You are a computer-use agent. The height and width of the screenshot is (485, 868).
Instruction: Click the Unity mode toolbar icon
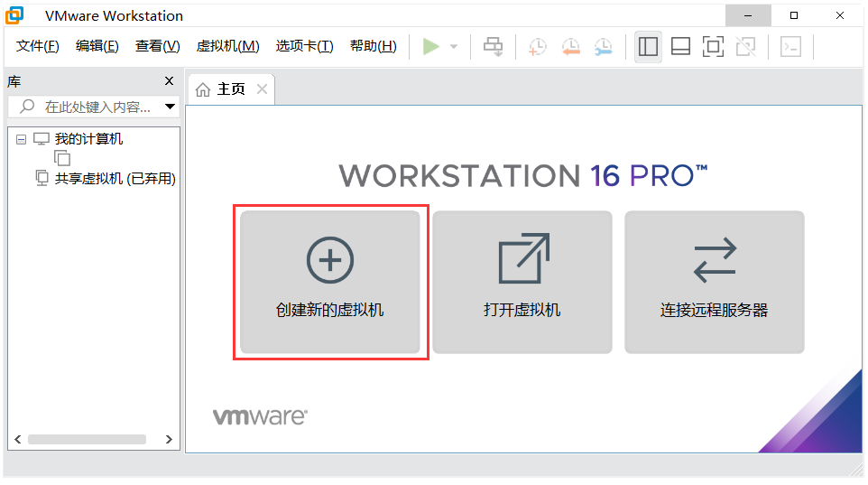745,47
